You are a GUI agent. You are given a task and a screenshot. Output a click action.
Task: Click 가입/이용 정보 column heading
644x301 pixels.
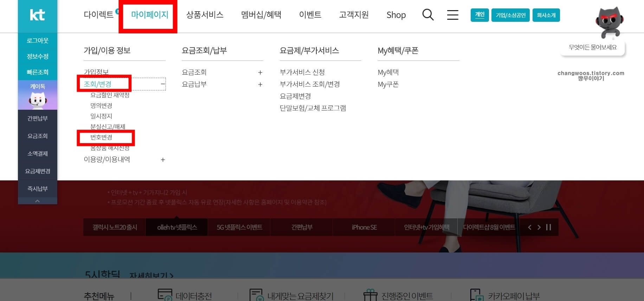(x=107, y=50)
